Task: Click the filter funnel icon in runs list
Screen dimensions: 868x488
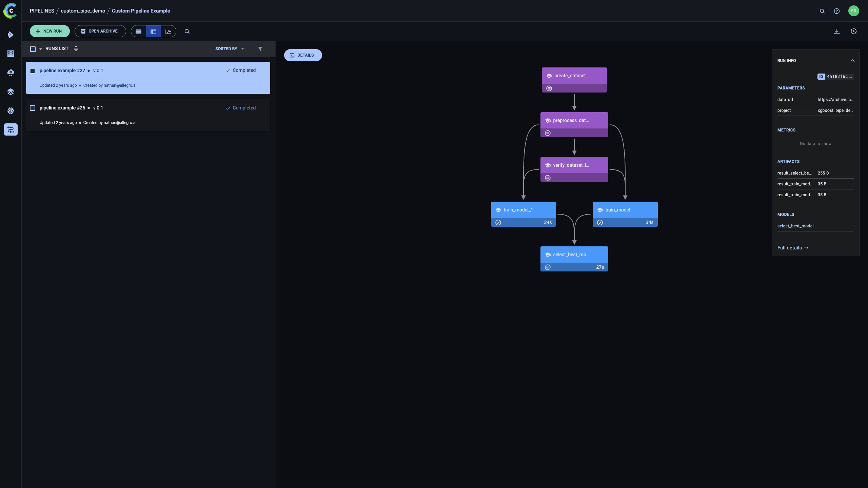Action: coord(260,49)
